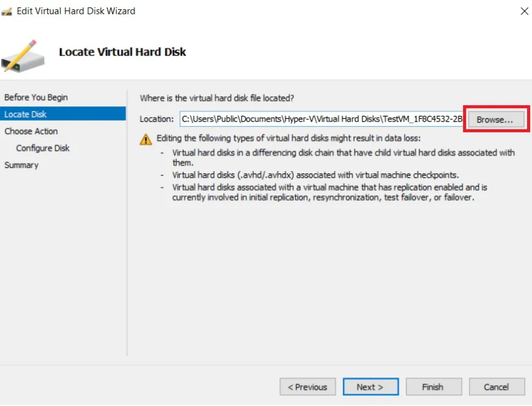Close the Edit Virtual Hard Disk Wizard

click(524, 11)
